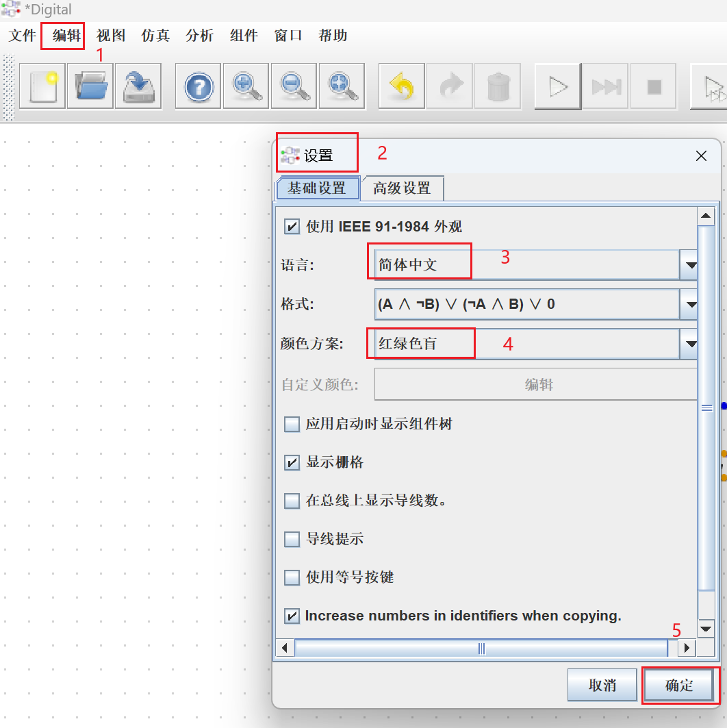Close the 设置 dialog with X
The height and width of the screenshot is (728, 727).
tap(701, 156)
